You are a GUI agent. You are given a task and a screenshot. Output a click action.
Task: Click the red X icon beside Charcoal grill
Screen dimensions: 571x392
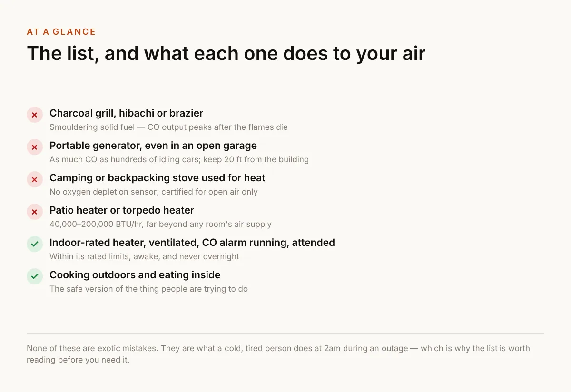pos(35,115)
